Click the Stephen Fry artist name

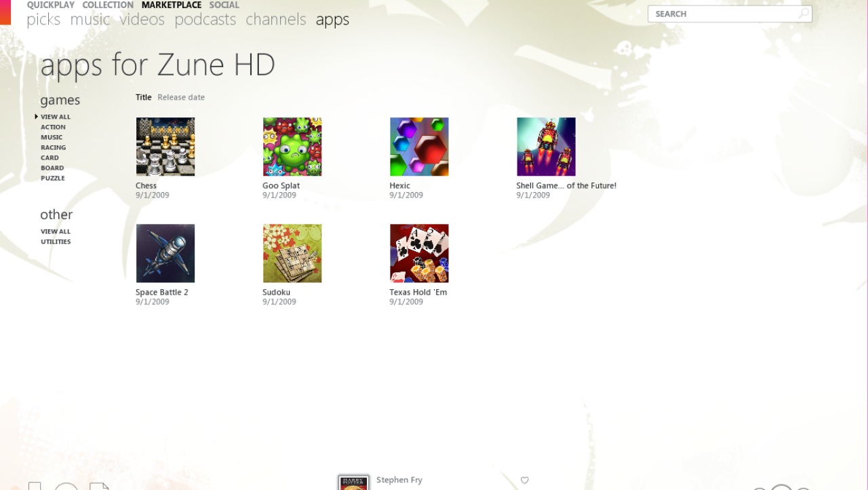[399, 480]
